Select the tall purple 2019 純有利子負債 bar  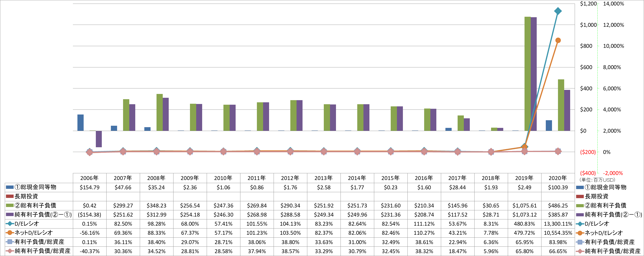[534, 74]
